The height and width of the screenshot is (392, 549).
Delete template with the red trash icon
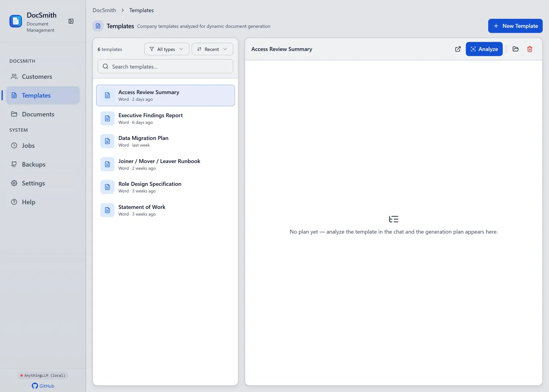click(530, 49)
